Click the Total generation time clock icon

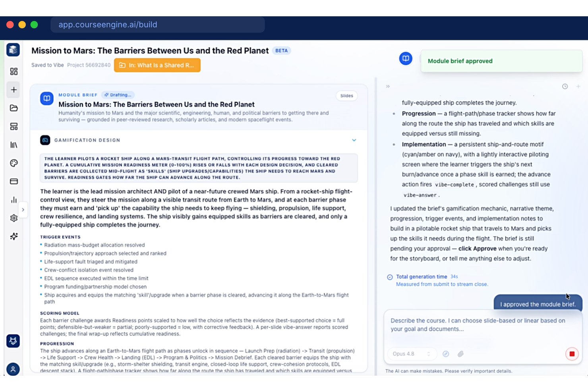pos(390,277)
